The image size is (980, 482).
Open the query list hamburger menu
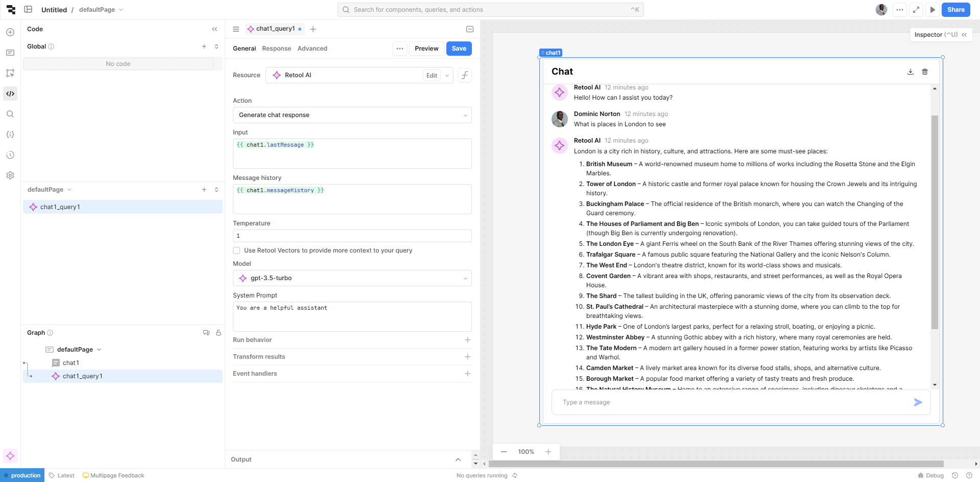tap(236, 29)
